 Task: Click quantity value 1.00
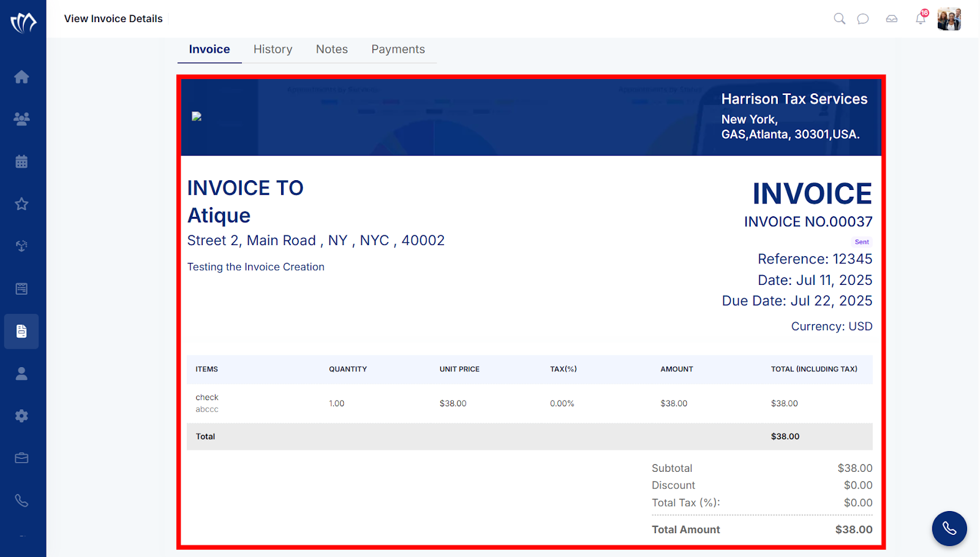point(337,403)
